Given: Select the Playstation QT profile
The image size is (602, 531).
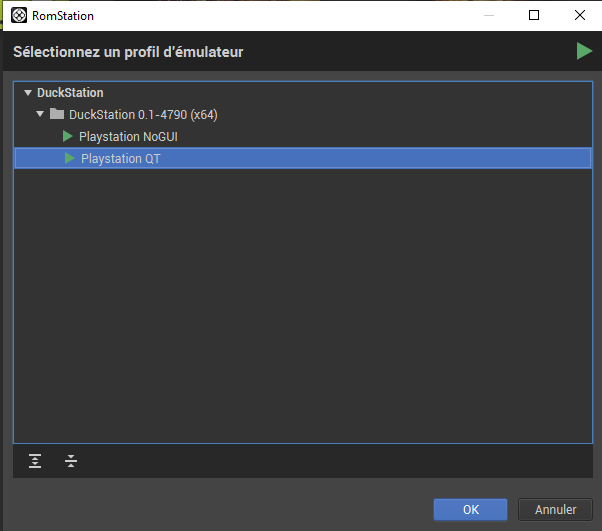Looking at the screenshot, I should click(120, 158).
